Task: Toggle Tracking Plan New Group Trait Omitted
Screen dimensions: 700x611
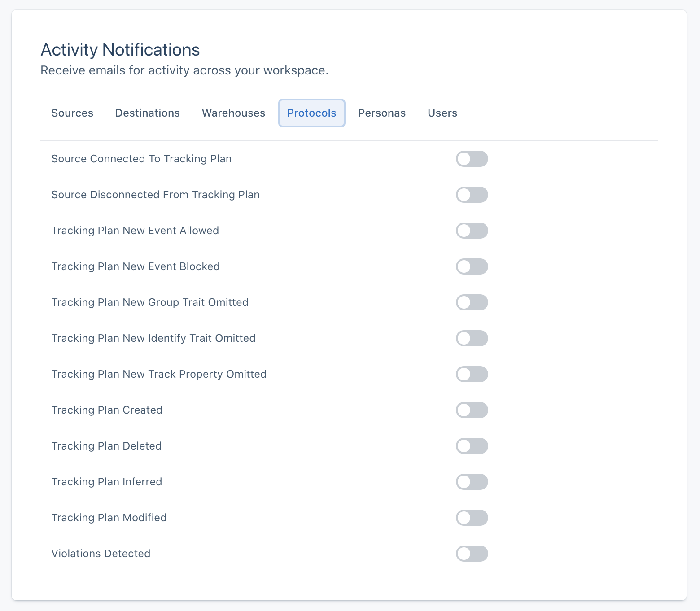Action: pos(472,302)
